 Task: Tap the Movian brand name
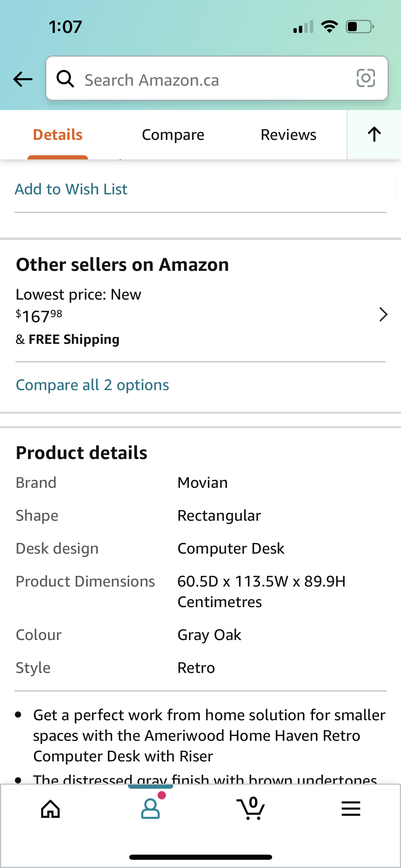(203, 483)
